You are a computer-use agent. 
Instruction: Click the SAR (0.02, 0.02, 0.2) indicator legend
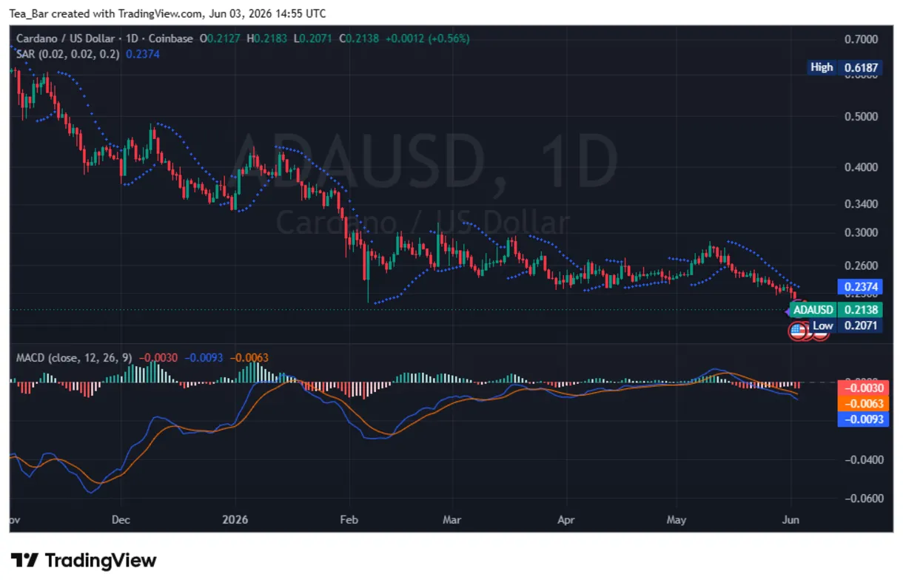[68, 54]
